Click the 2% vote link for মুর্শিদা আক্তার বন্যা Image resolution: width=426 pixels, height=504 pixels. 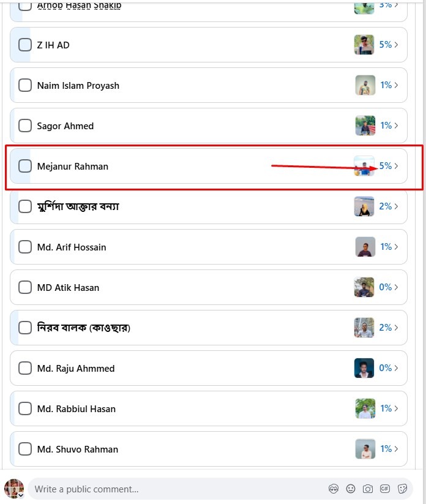pyautogui.click(x=385, y=206)
